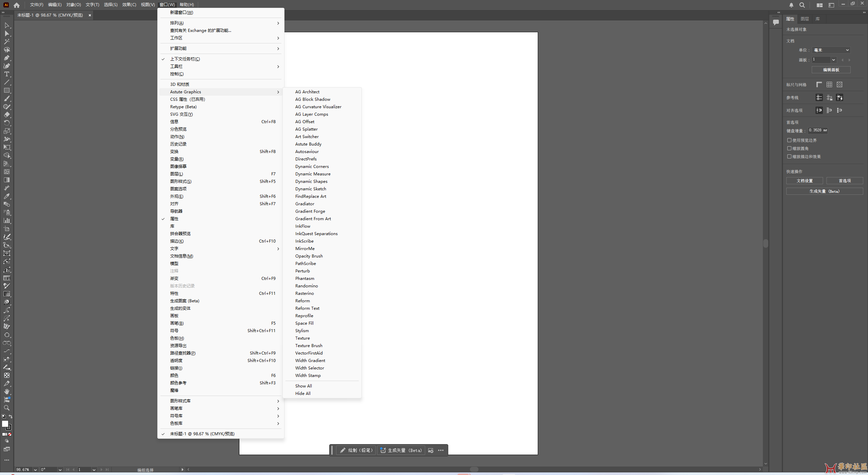This screenshot has height=475, width=868.
Task: Toggle the 属性 checked menu item
Action: [220, 219]
